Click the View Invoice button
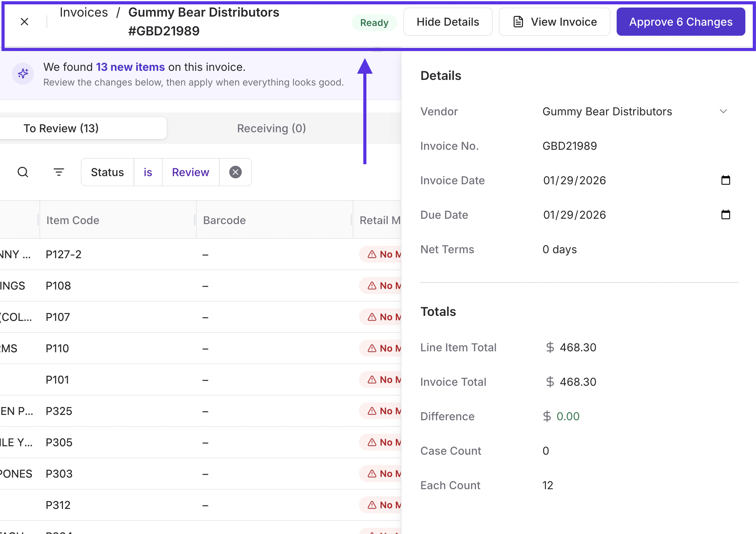756x534 pixels. tap(554, 22)
